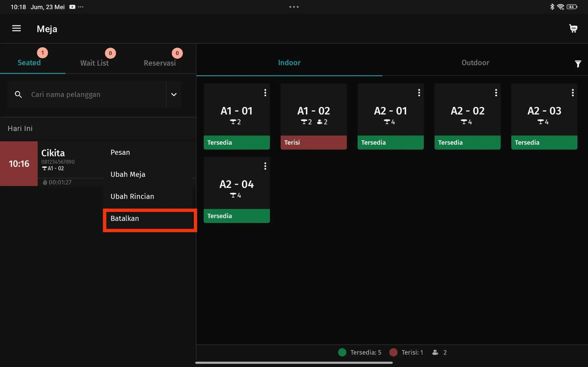Open options menu on table A2 - 04
The height and width of the screenshot is (367, 588).
tap(265, 166)
